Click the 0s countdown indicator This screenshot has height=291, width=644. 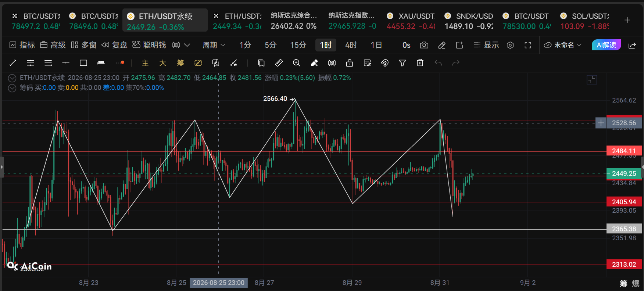(x=407, y=45)
